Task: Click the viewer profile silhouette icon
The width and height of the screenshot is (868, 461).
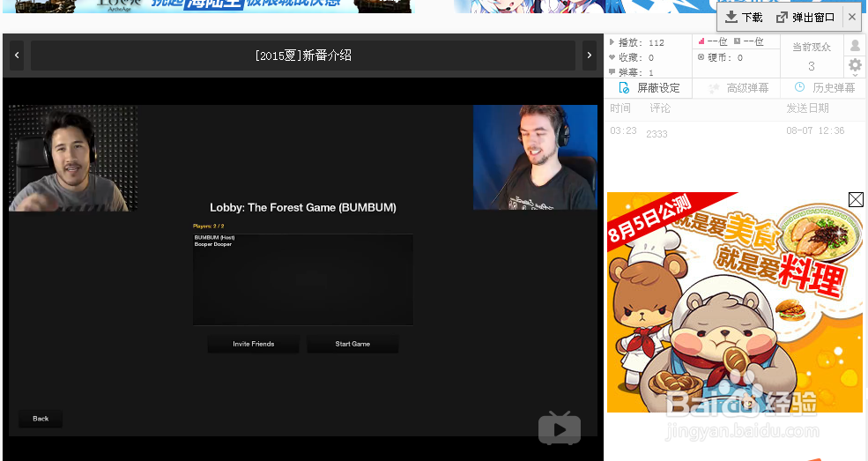Action: [x=855, y=46]
